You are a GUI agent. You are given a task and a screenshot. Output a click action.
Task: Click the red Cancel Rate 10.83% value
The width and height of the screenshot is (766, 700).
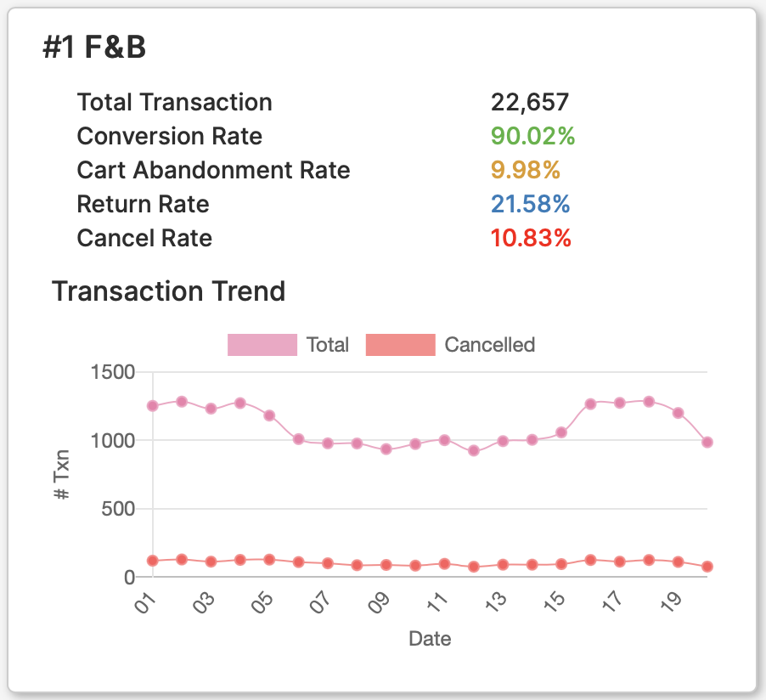(x=531, y=239)
